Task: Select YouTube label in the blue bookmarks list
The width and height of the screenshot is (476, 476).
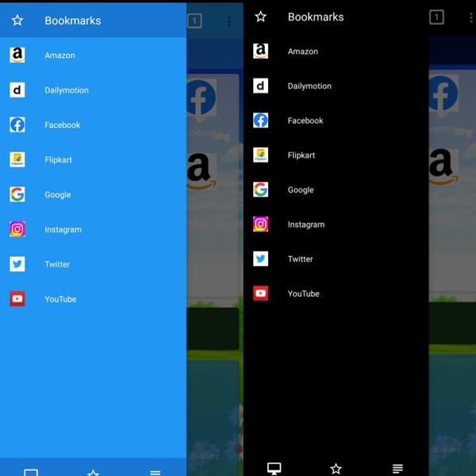Action: coord(60,299)
